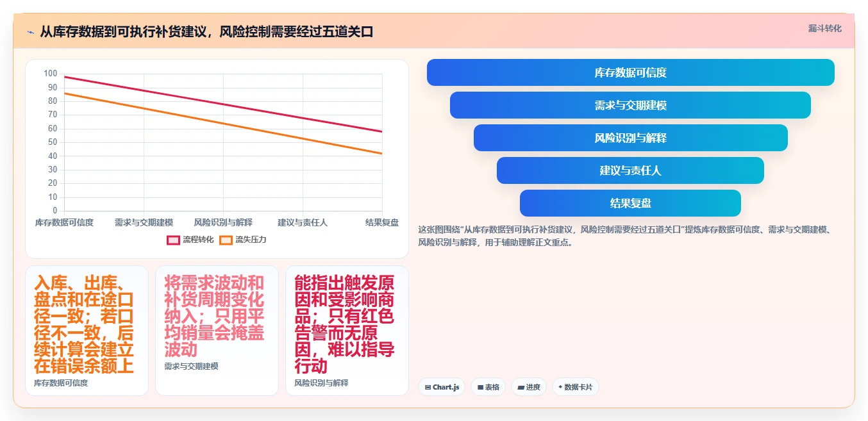The width and height of the screenshot is (868, 421).
Task: Click the 进度 tag icon
Action: [521, 387]
